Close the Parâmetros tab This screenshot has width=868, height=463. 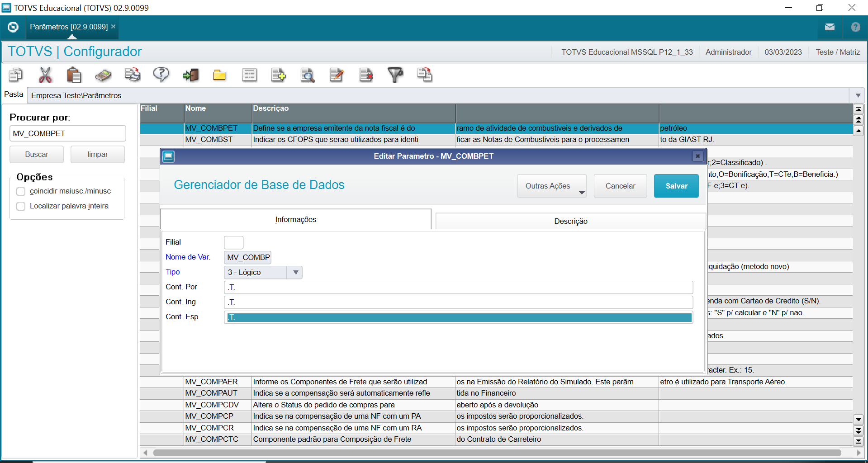(114, 27)
